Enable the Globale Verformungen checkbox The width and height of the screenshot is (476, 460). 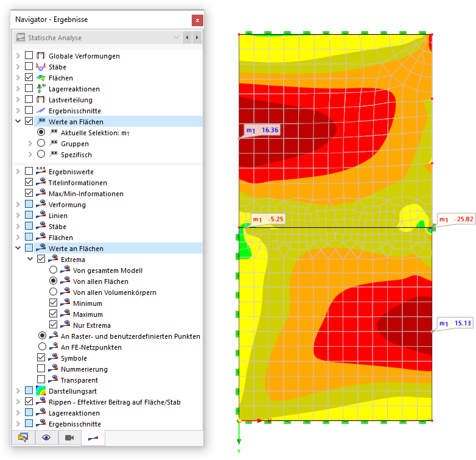[29, 55]
